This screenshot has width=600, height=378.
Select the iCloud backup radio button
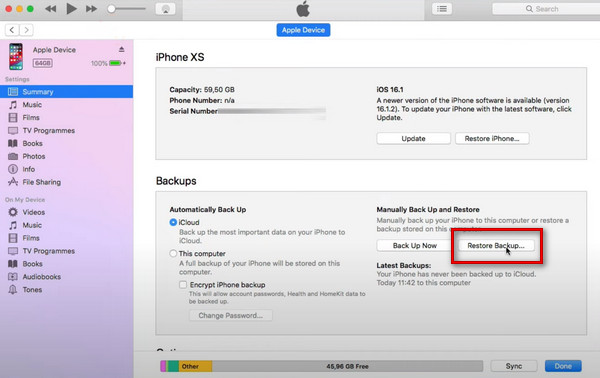(x=173, y=222)
